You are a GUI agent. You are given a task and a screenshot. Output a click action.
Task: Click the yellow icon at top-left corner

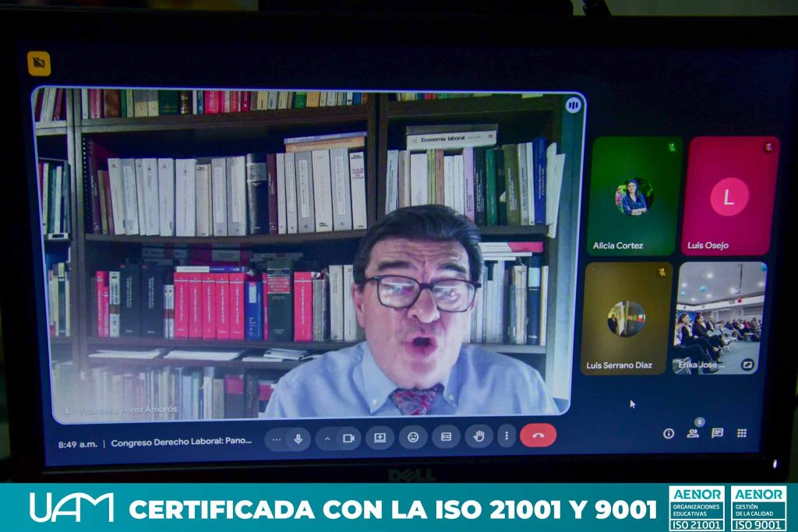[39, 63]
